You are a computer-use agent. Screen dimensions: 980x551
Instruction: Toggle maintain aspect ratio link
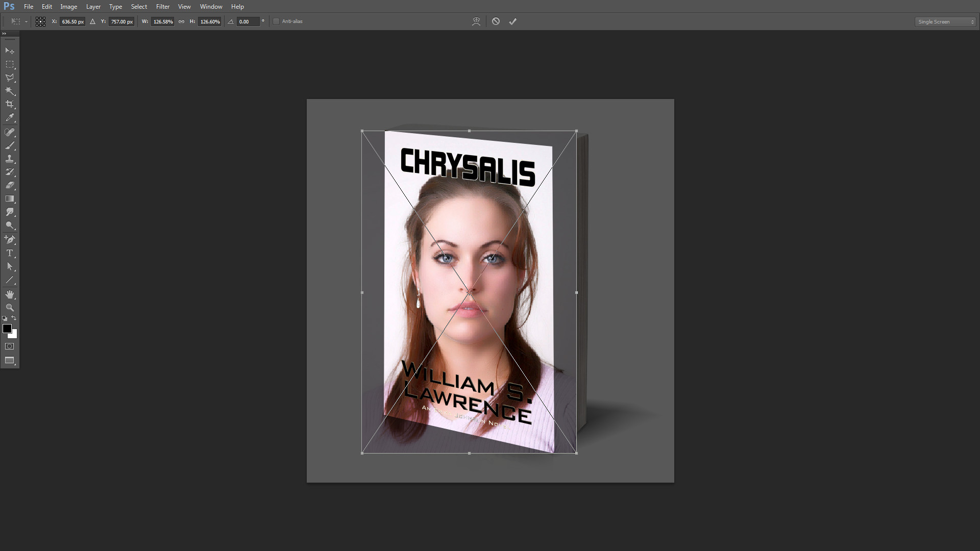tap(181, 21)
